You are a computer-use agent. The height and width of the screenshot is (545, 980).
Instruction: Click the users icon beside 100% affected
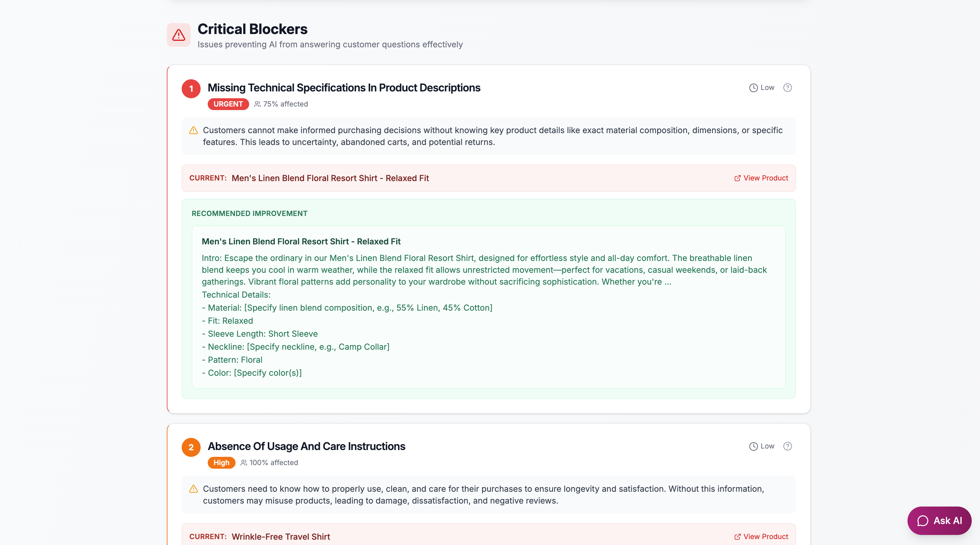coord(244,462)
